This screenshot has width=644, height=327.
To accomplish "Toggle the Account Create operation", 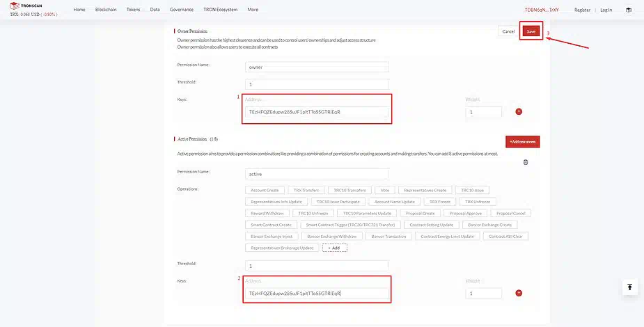I will (x=265, y=190).
